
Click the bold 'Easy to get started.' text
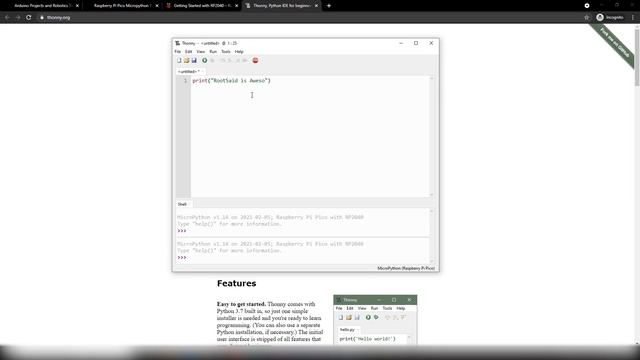click(241, 304)
